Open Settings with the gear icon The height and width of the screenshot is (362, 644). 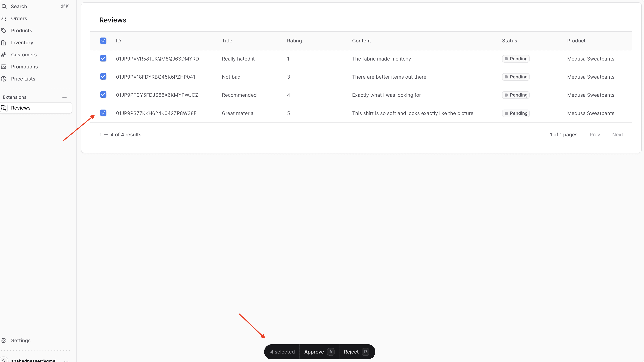tap(4, 340)
